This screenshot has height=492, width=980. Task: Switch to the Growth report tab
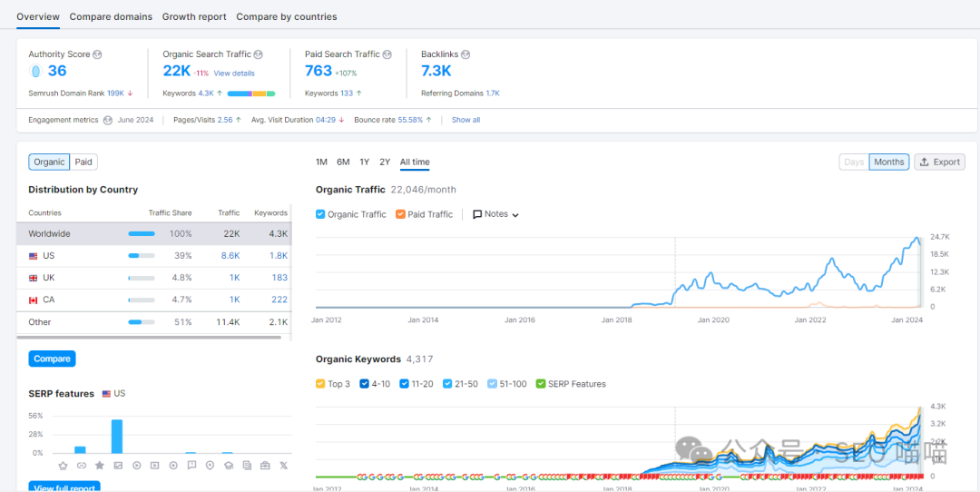[194, 16]
